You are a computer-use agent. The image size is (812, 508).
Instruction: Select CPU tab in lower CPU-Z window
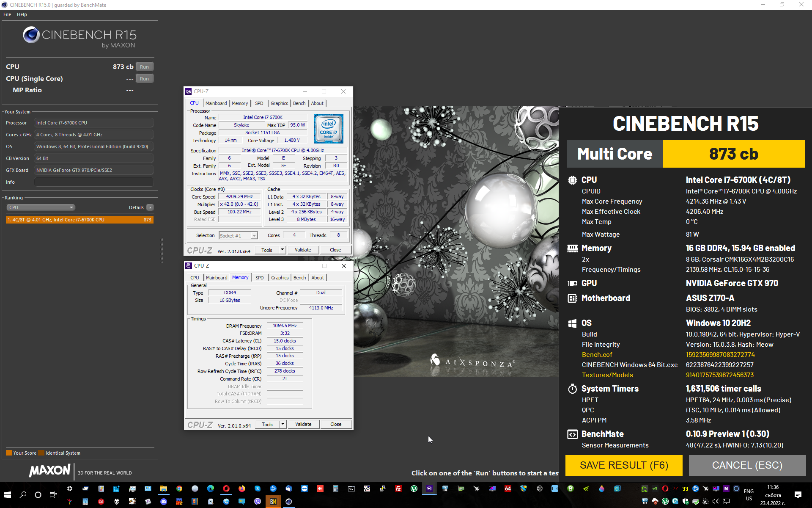tap(195, 278)
